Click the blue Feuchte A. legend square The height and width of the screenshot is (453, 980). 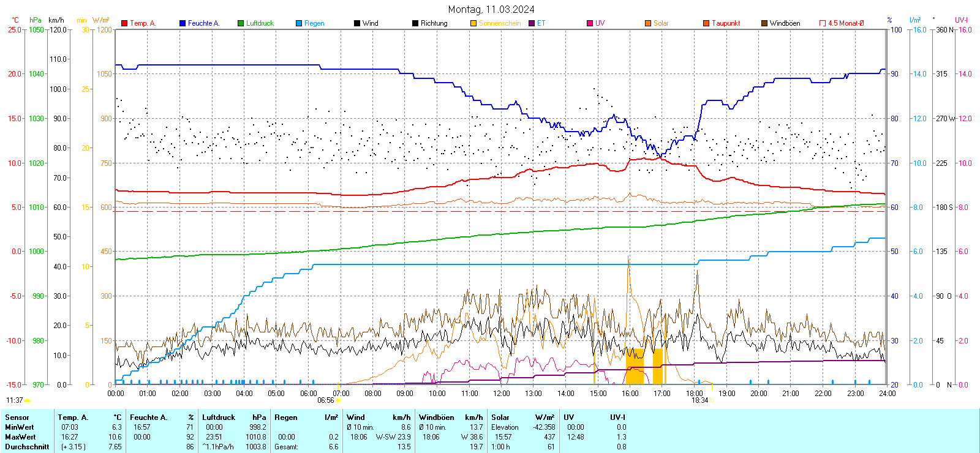point(183,23)
